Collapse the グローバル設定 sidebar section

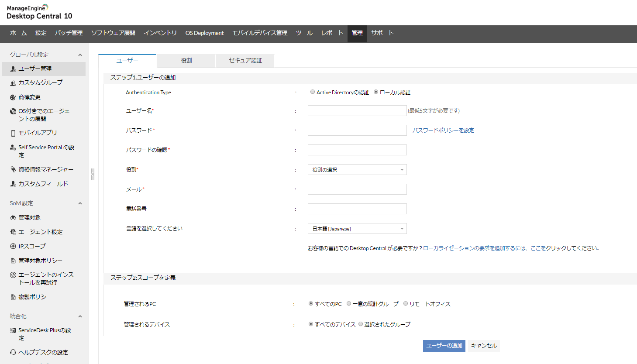pyautogui.click(x=80, y=55)
